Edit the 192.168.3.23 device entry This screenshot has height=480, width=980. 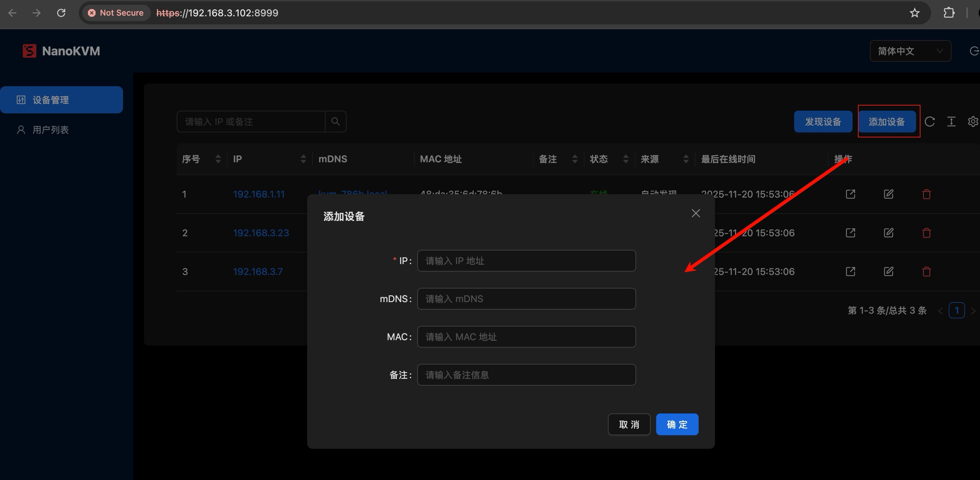click(888, 233)
